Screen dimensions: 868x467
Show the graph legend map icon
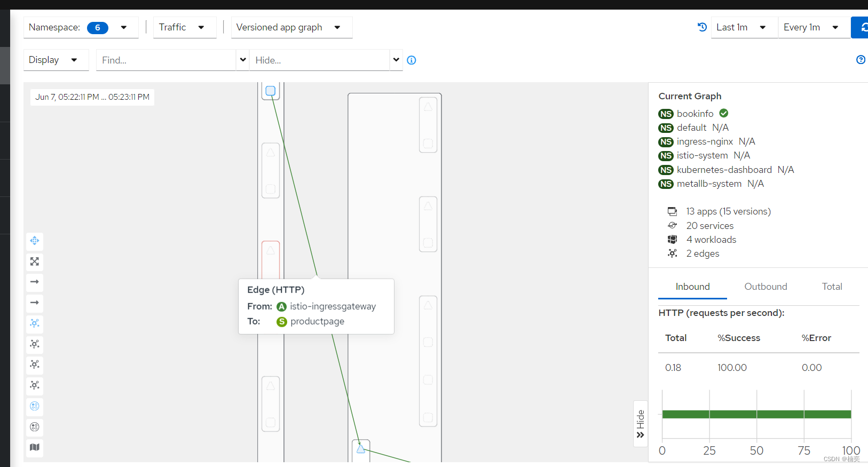(x=35, y=447)
